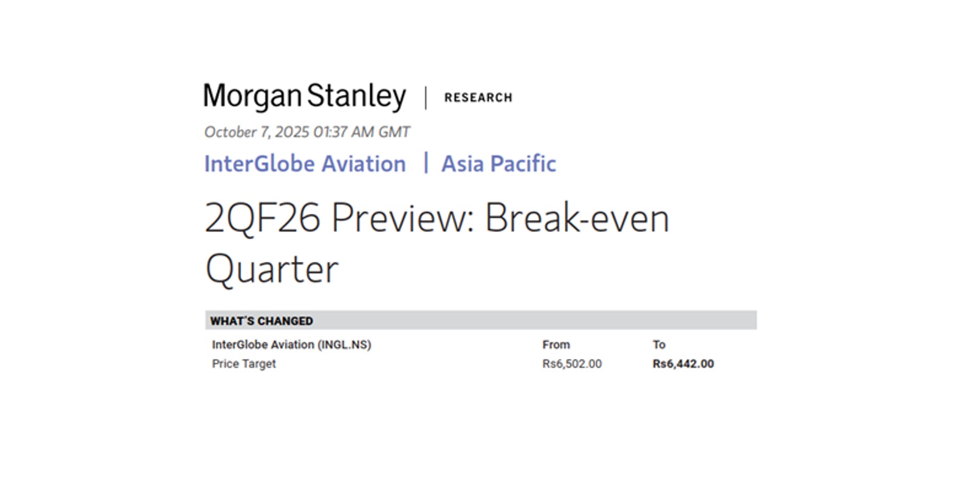This screenshot has width=980, height=490.
Task: Click the bold Rs6,442.00 new price
Action: [x=683, y=364]
